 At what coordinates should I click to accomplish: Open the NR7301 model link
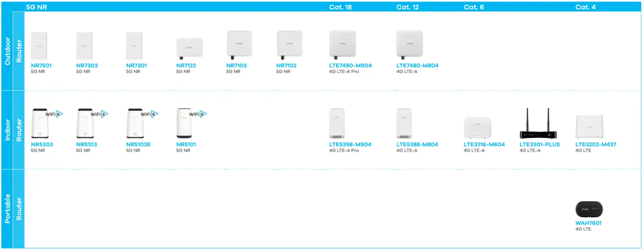pyautogui.click(x=137, y=65)
